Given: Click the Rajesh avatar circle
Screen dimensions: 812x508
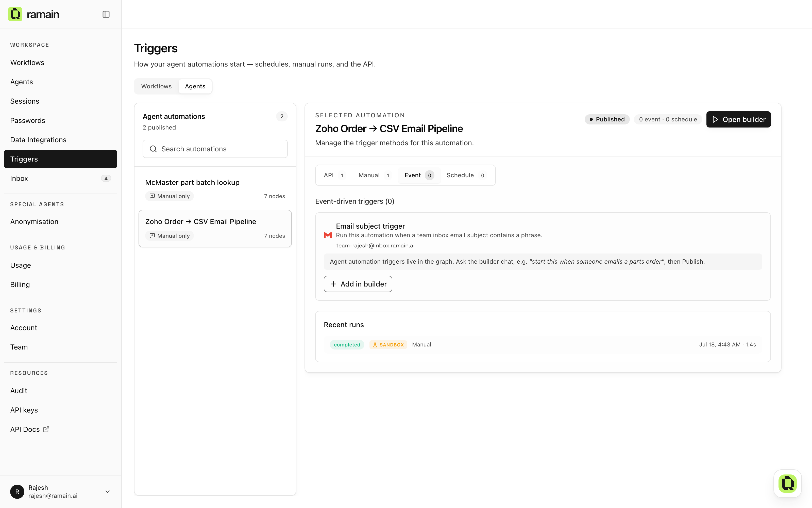Looking at the screenshot, I should coord(17,491).
